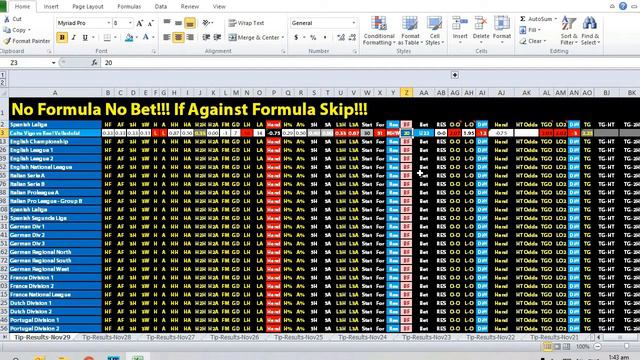Image resolution: width=640 pixels, height=360 pixels.
Task: Open Cell Styles gallery
Action: pos(434,31)
